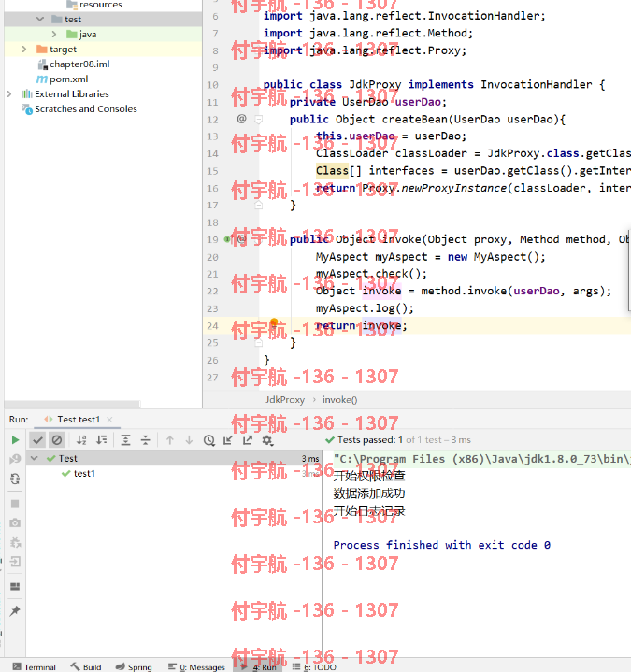Select the Test.test1 run tab
This screenshot has width=631, height=672.
tap(79, 419)
